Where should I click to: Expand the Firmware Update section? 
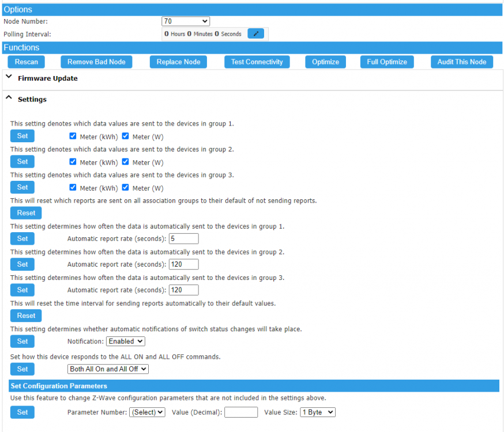(47, 78)
